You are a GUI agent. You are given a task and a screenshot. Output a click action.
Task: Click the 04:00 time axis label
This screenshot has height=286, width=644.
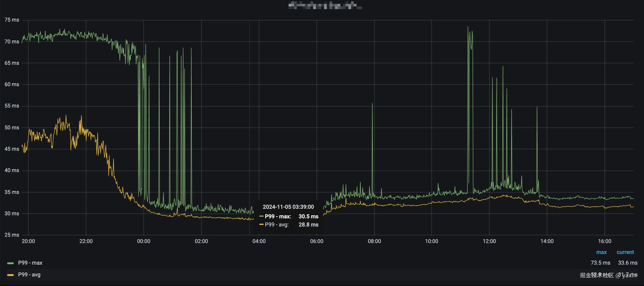coord(259,241)
